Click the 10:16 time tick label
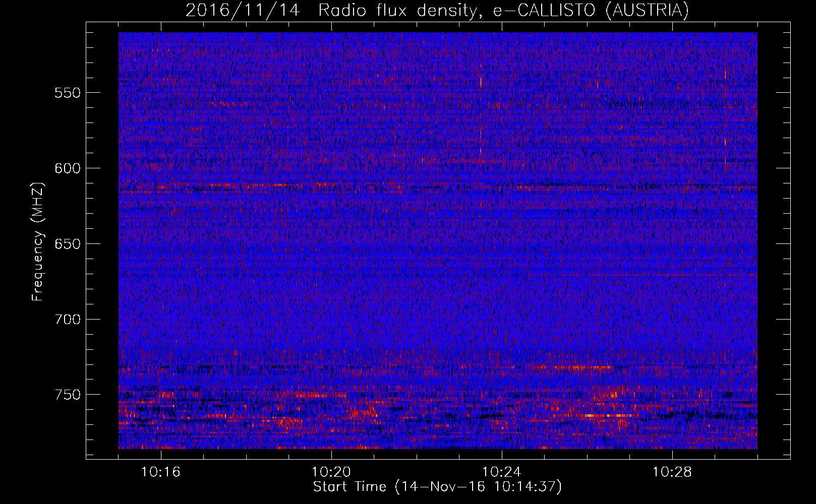The image size is (816, 504). point(161,472)
